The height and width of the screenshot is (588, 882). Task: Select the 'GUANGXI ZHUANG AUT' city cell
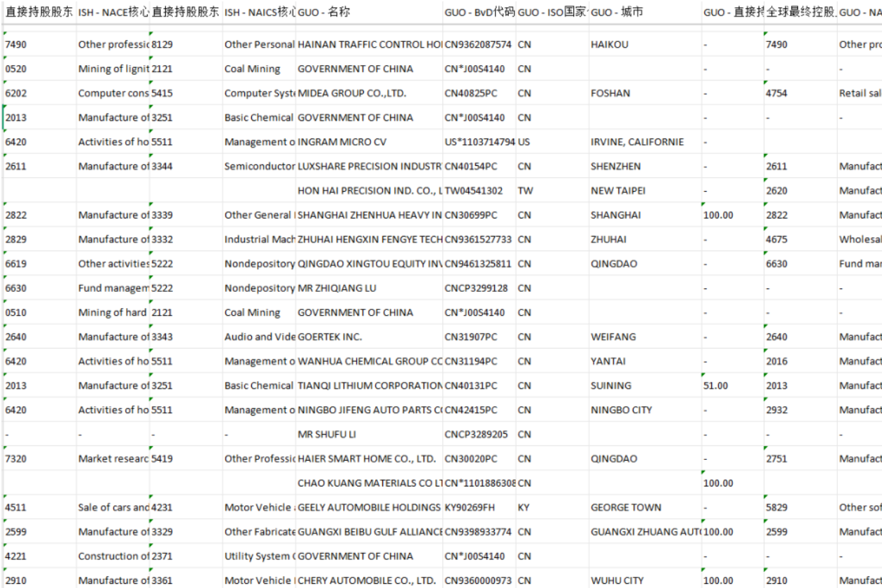point(645,532)
